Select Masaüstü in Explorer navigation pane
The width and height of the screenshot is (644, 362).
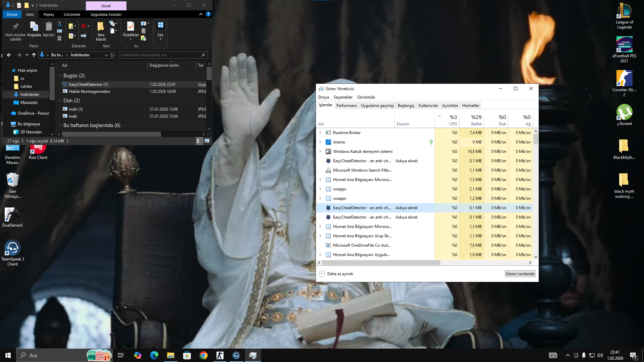pyautogui.click(x=29, y=103)
